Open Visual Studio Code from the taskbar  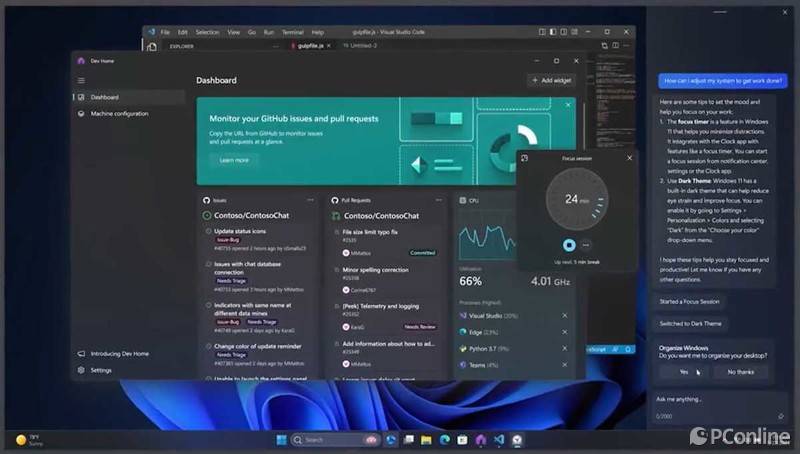pyautogui.click(x=499, y=440)
